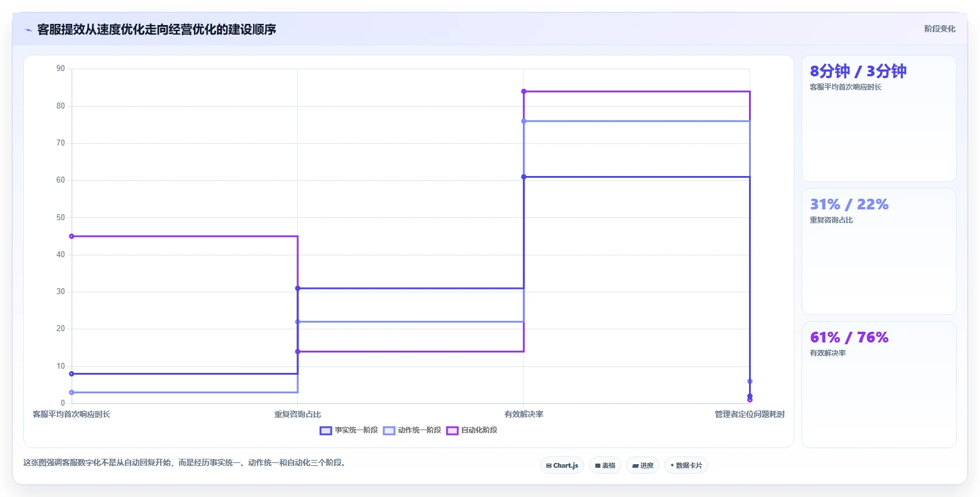Click the 动作统一阶段 data point at 76
Viewport: 980px width, 497px height.
(524, 121)
